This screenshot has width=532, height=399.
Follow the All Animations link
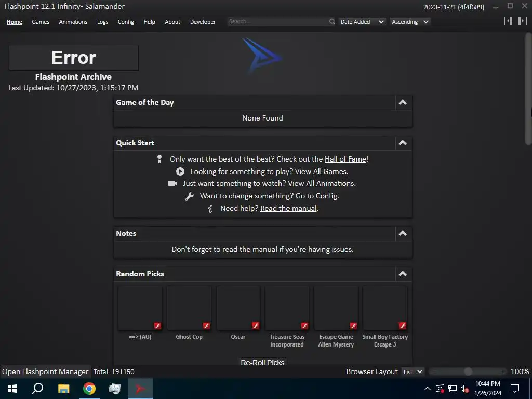coord(330,183)
